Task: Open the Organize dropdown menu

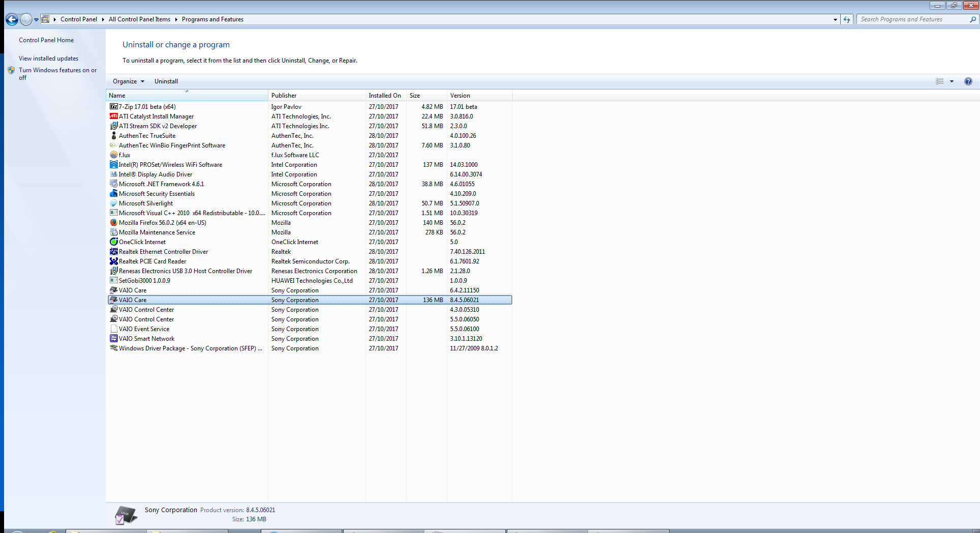Action: (128, 81)
